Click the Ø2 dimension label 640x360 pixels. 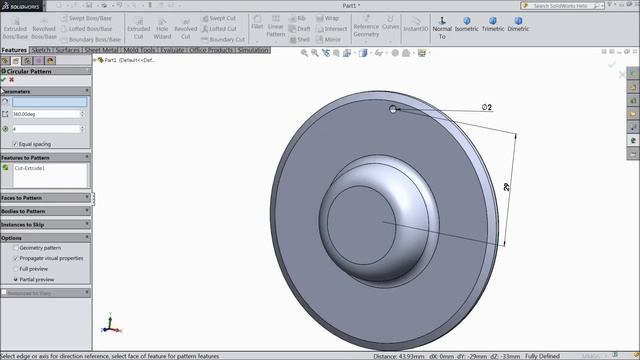[487, 107]
